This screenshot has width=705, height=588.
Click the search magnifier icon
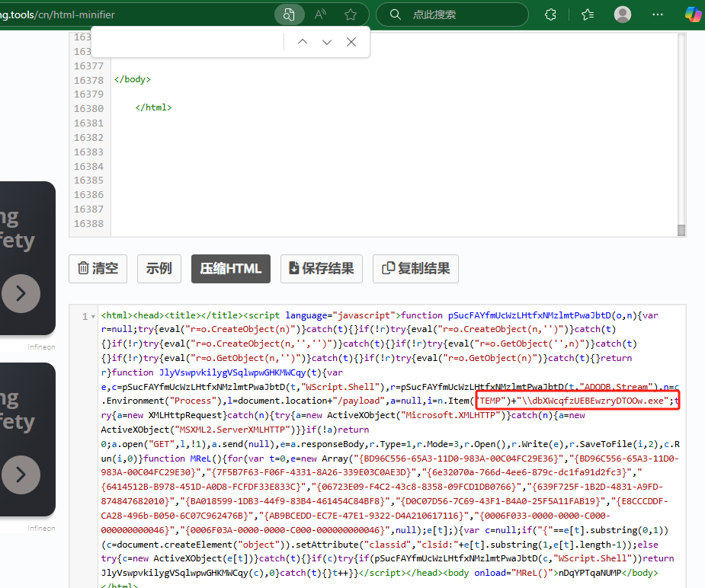coord(396,14)
